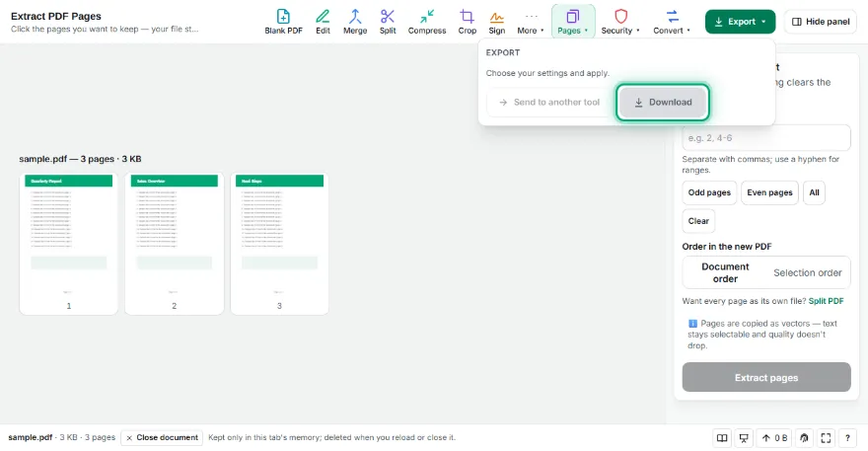868x451 pixels.
Task: Select page 1 thumbnail
Action: pyautogui.click(x=69, y=243)
